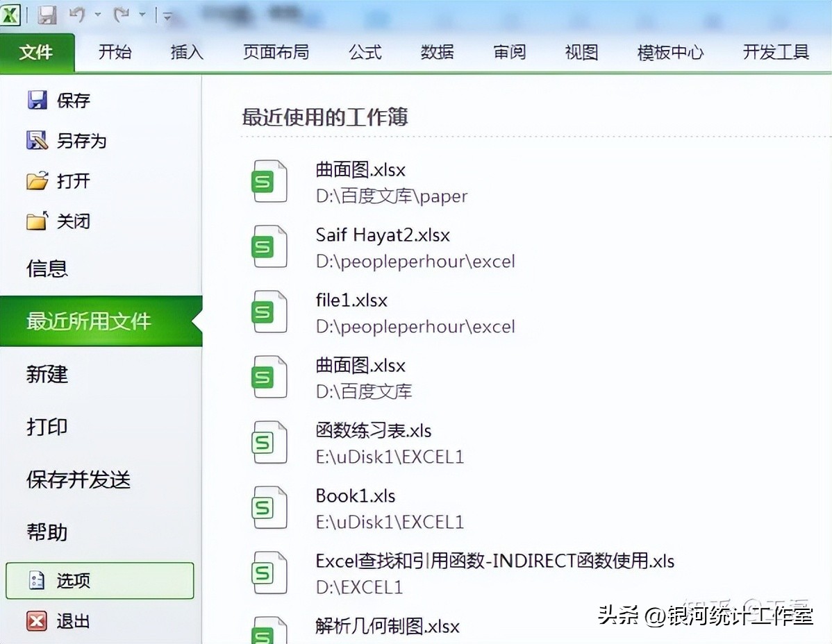Click the Save icon in quick access toolbar

[x=47, y=15]
